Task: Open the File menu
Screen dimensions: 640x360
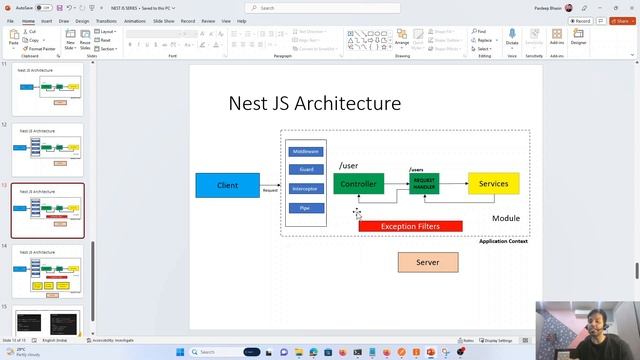Action: click(x=10, y=21)
